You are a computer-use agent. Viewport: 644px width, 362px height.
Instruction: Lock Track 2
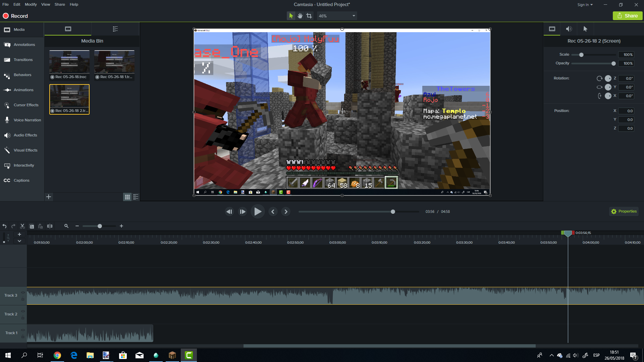coord(23,318)
